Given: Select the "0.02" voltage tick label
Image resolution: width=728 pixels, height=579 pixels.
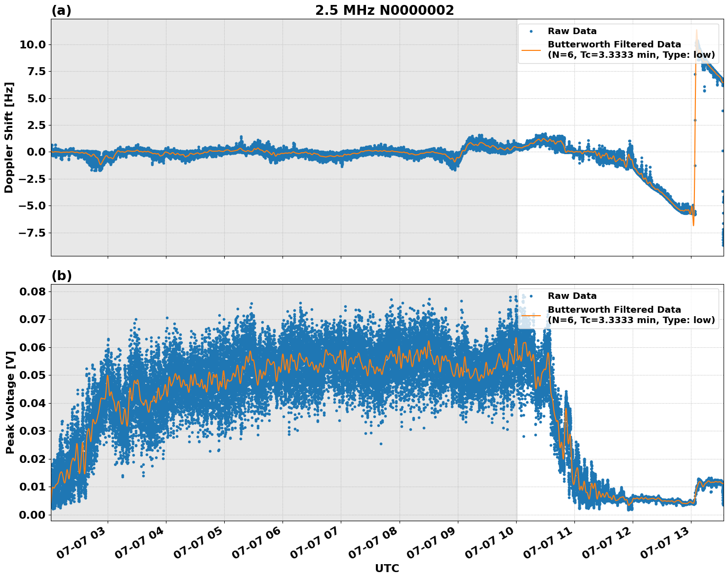Looking at the screenshot, I should click(33, 459).
